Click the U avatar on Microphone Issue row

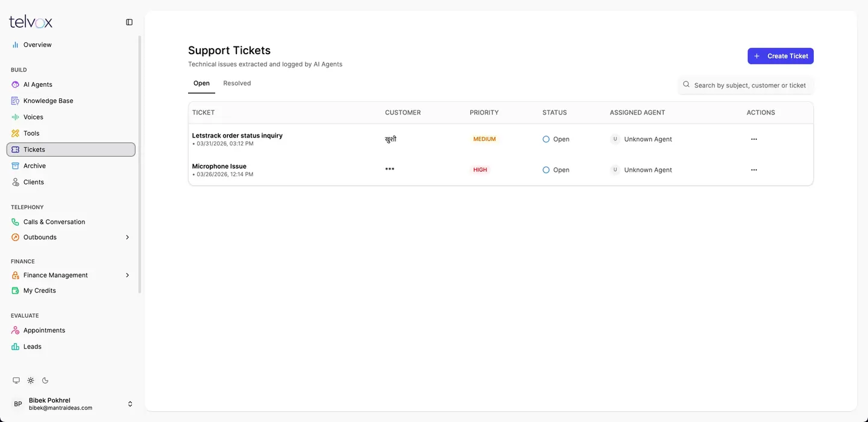(x=615, y=170)
